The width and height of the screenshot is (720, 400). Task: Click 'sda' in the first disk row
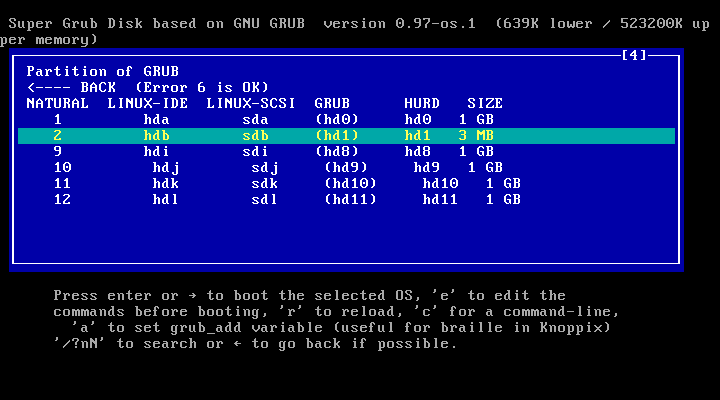tap(255, 119)
